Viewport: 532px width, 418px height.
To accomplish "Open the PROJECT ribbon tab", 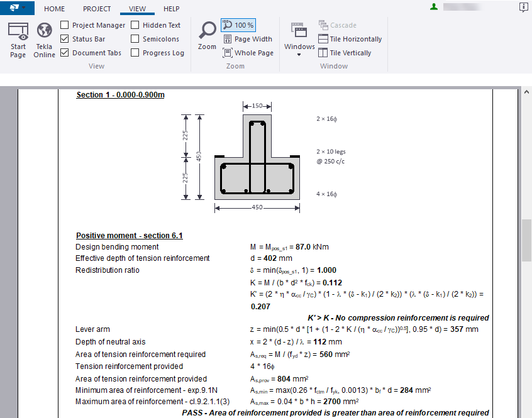I will (x=97, y=9).
